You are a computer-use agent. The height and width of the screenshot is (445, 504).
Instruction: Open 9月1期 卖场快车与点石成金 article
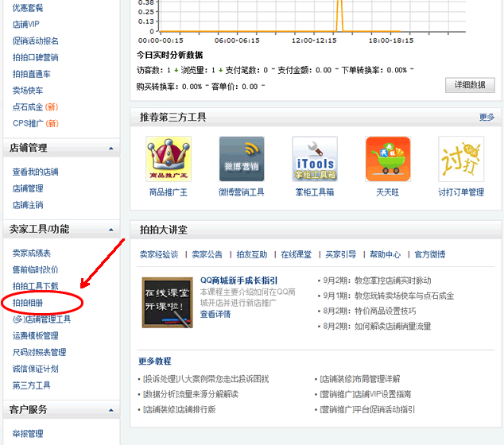(388, 296)
